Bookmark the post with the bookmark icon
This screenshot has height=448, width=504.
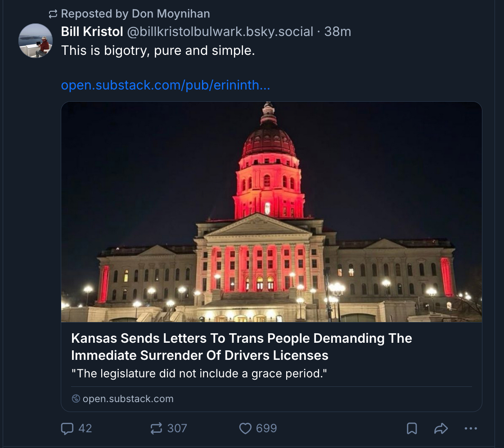point(412,428)
